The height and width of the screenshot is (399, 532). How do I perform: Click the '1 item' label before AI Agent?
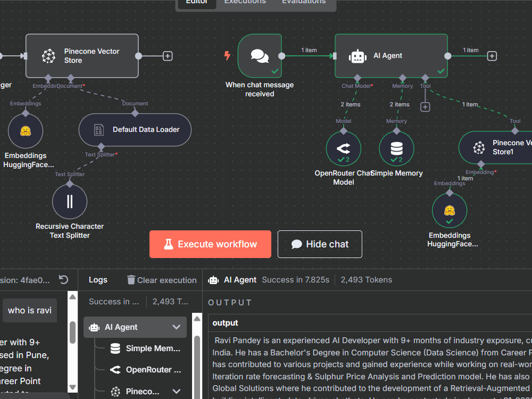pyautogui.click(x=309, y=50)
